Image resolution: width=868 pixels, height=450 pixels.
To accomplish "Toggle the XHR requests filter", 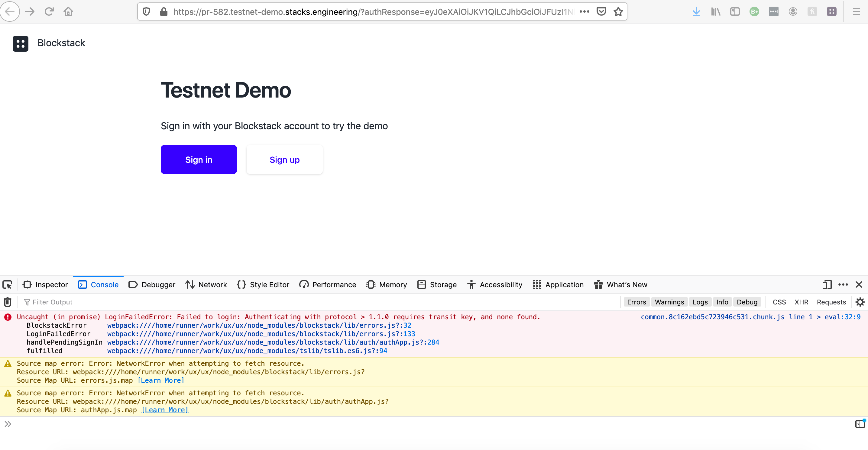I will click(x=801, y=302).
